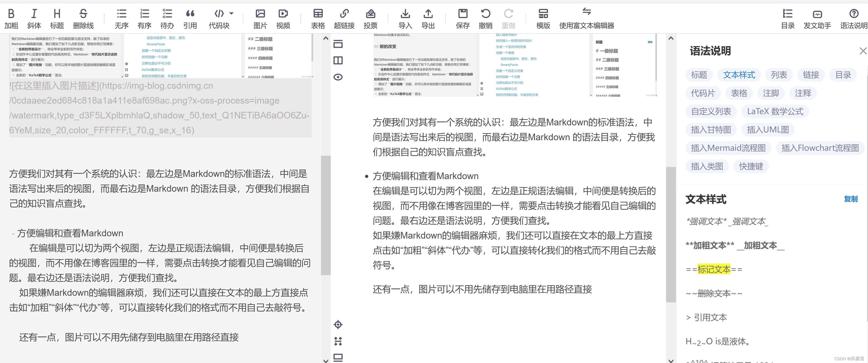Open the 代码块 dropdown arrow
Image resolution: width=868 pixels, height=363 pixels.
coord(231,13)
